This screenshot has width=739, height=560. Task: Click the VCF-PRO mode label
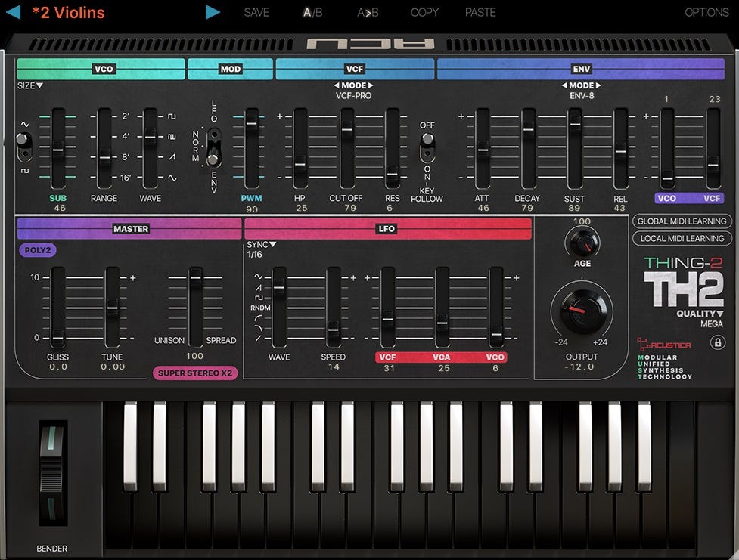(x=353, y=96)
